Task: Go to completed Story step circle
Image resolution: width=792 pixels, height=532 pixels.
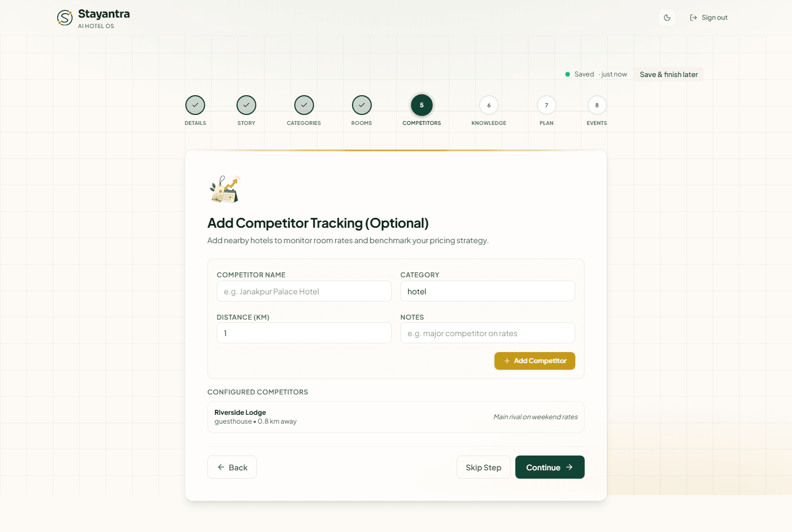Action: click(x=246, y=105)
